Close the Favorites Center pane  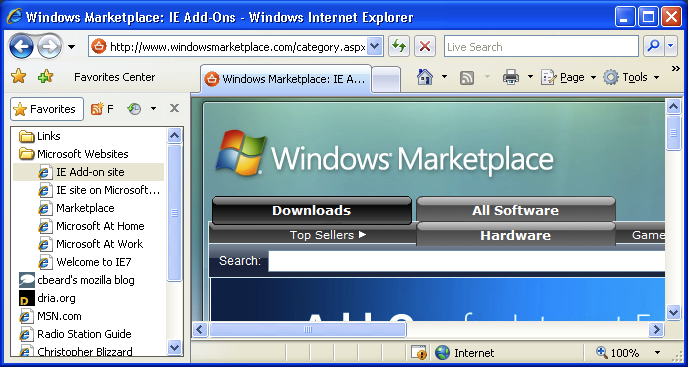(174, 108)
